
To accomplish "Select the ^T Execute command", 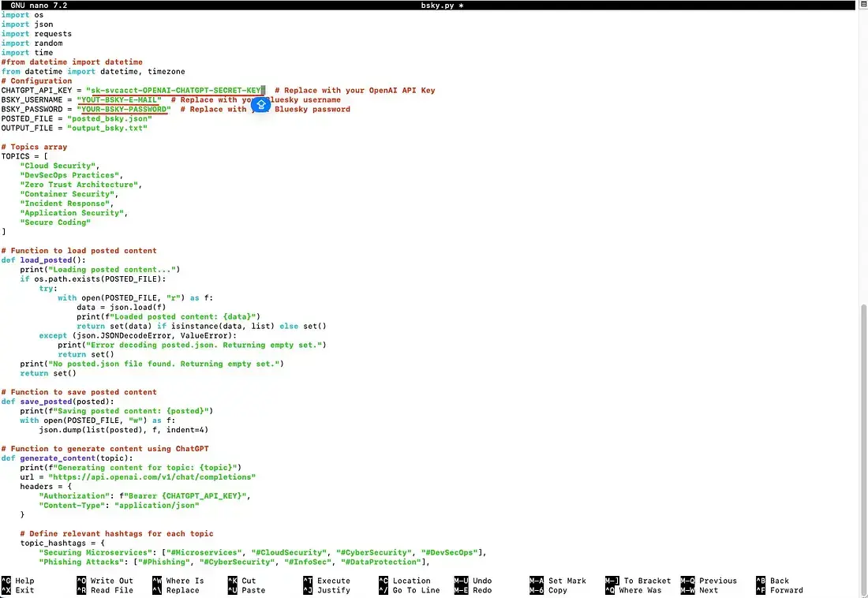I will point(327,581).
